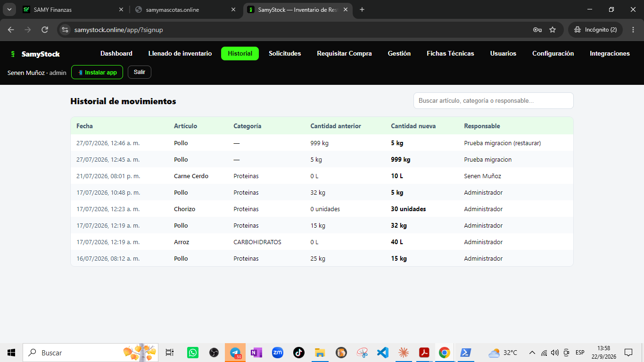Log out with the Salir button
The image size is (644, 362).
(x=140, y=72)
